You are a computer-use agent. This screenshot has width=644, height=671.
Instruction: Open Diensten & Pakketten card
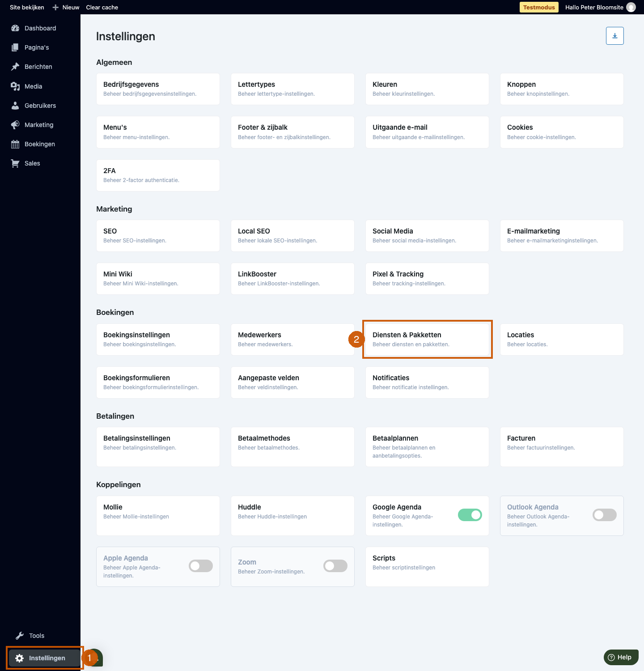click(x=427, y=340)
